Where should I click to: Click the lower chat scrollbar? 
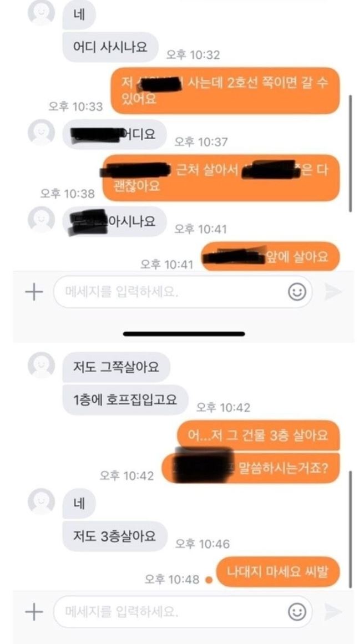tap(350, 529)
